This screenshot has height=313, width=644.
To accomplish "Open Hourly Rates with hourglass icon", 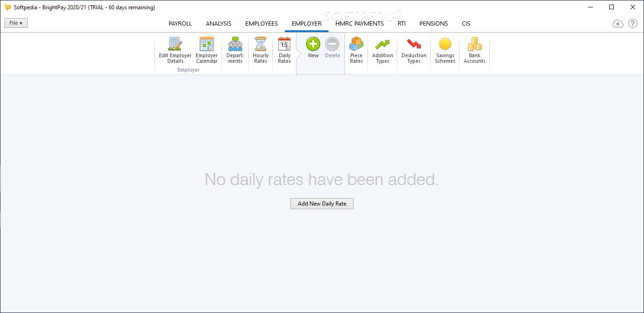I will click(x=261, y=50).
